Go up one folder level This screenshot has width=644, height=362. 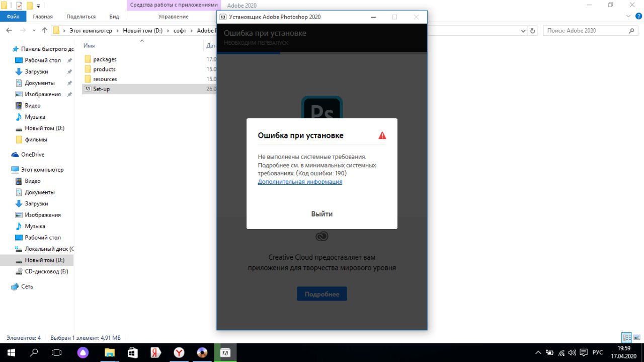(45, 31)
